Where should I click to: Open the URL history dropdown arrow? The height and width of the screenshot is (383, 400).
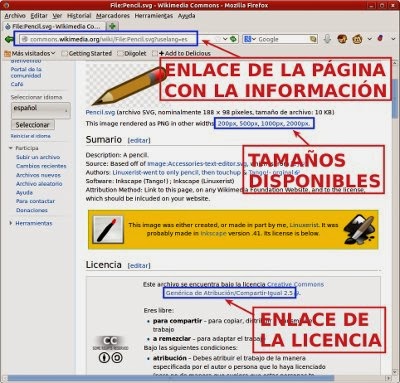point(225,39)
